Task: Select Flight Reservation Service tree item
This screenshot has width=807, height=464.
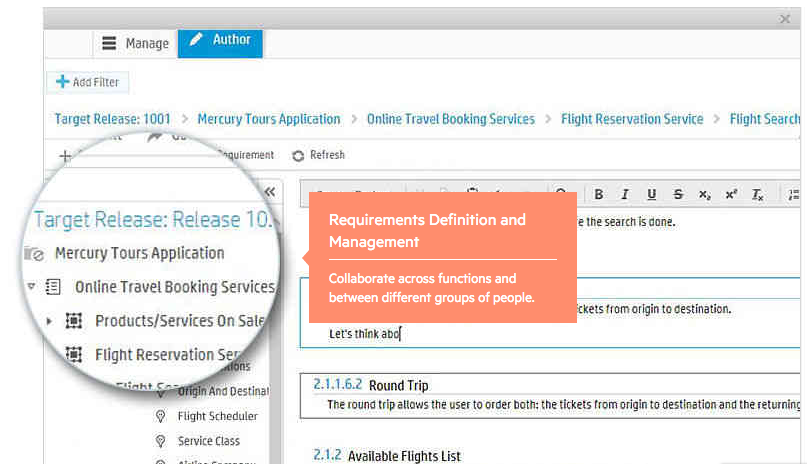Action: click(168, 354)
